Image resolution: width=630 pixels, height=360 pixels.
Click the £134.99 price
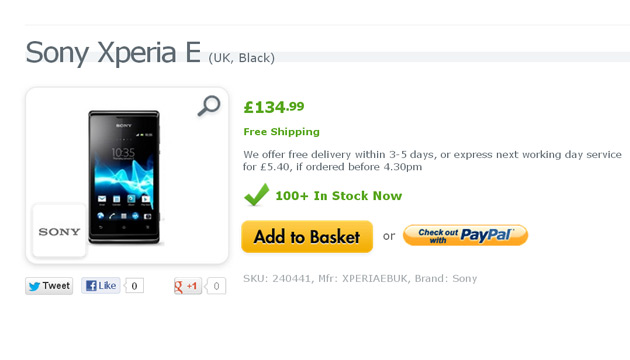click(274, 107)
